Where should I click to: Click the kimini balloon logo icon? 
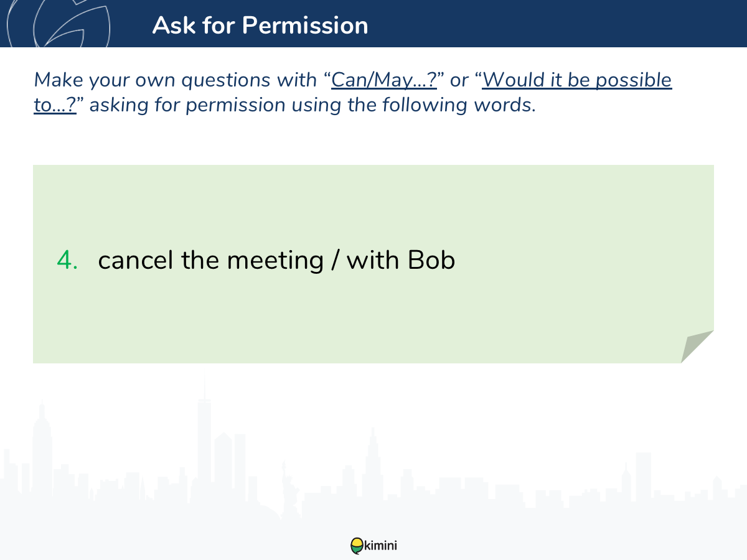[x=356, y=546]
